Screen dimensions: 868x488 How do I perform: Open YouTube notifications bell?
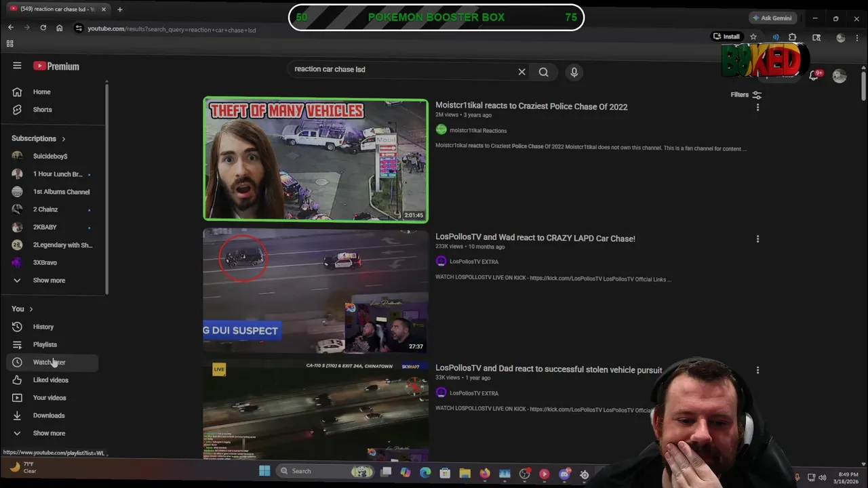coord(814,76)
